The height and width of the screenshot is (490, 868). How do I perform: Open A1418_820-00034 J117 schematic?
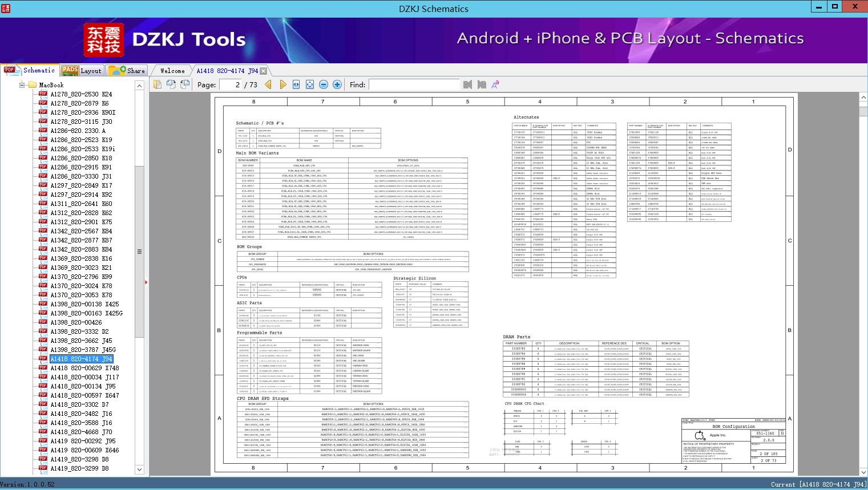click(84, 377)
